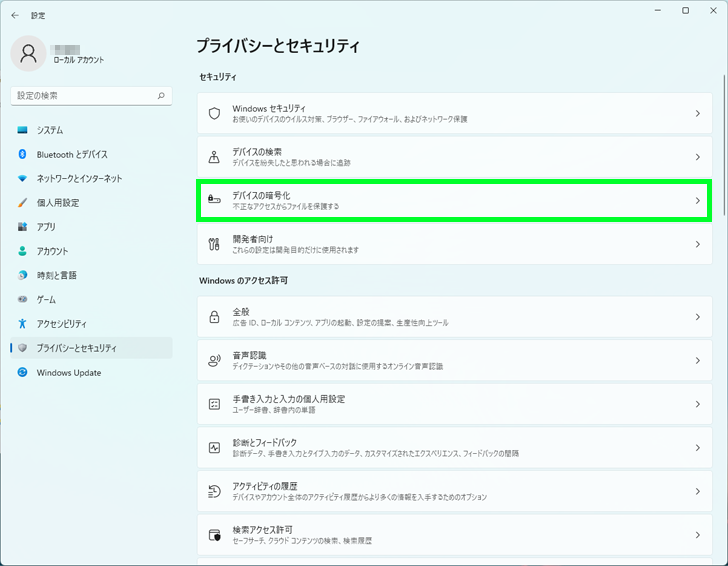
Task: Click the 手書き入力 notepad icon
Action: [214, 404]
